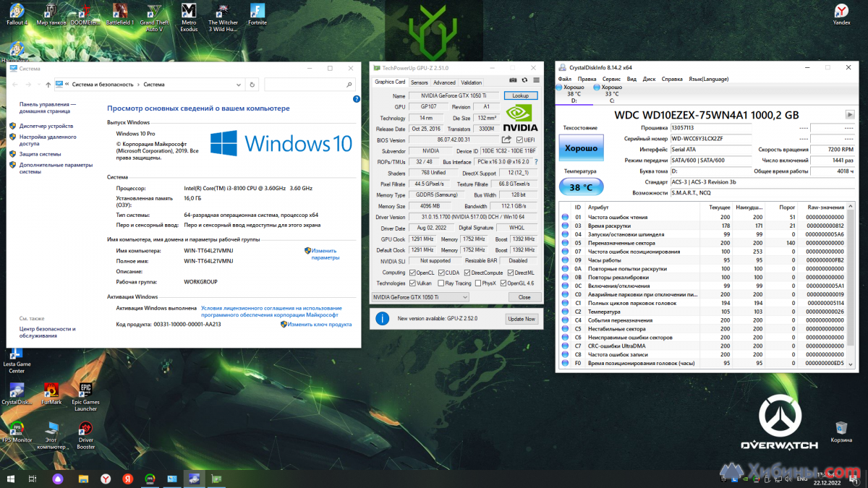Toggle UEFI checkbox in GPU-Z
The height and width of the screenshot is (488, 868).
519,140
